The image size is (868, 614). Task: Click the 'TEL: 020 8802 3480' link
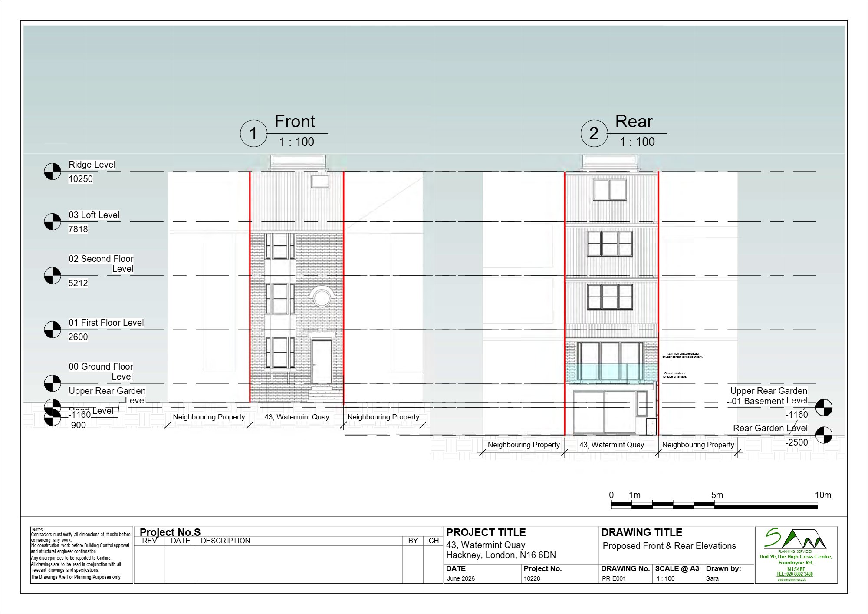click(795, 574)
